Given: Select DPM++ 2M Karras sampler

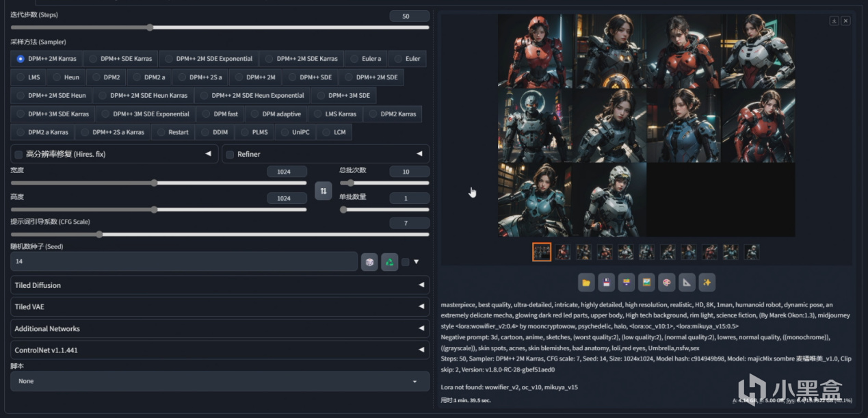Looking at the screenshot, I should coord(47,58).
